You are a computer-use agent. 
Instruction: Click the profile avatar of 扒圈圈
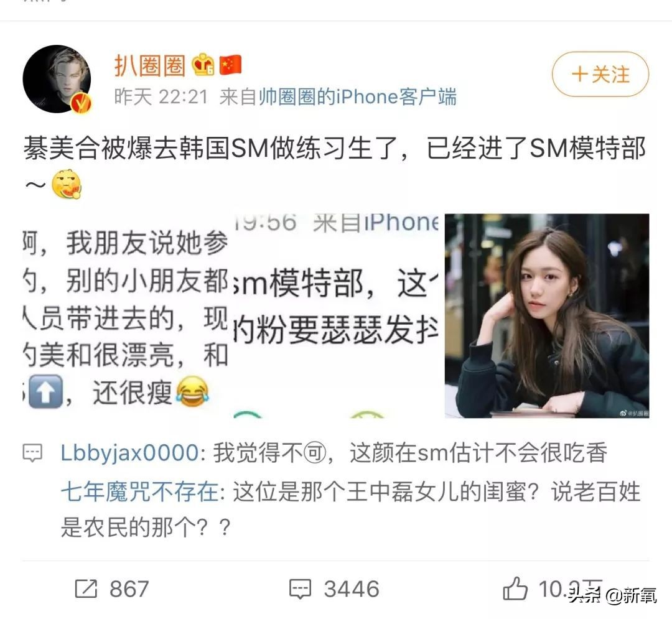(57, 79)
